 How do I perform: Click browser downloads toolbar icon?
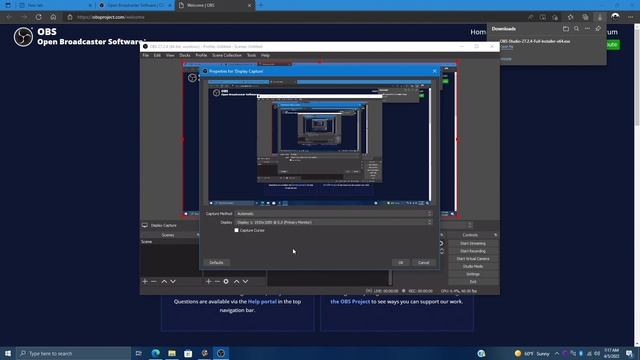click(600, 17)
